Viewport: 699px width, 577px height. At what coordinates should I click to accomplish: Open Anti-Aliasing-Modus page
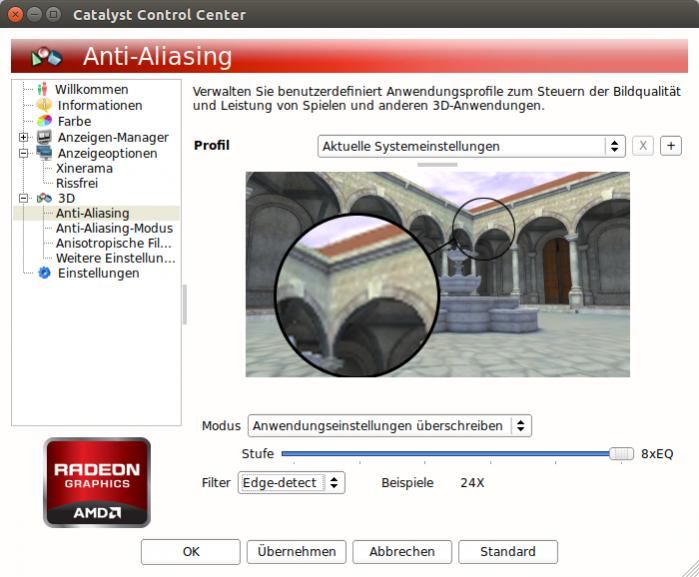click(x=114, y=228)
